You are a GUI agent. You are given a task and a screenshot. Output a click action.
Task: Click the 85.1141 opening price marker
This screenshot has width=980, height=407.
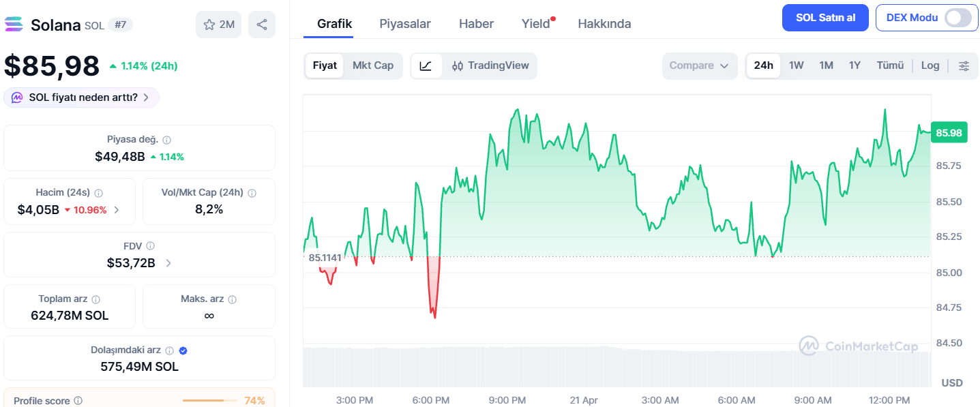coord(325,258)
